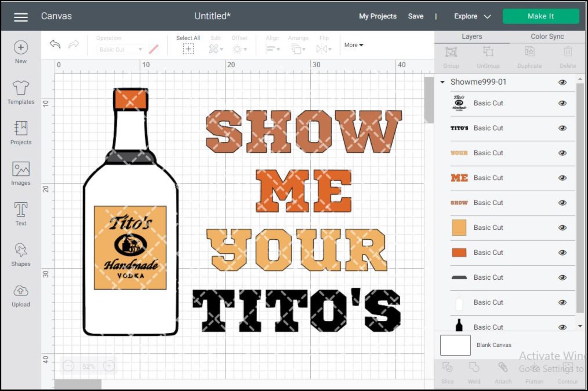This screenshot has height=391, width=588.
Task: Open the Explore machine dropdown
Action: tap(472, 16)
